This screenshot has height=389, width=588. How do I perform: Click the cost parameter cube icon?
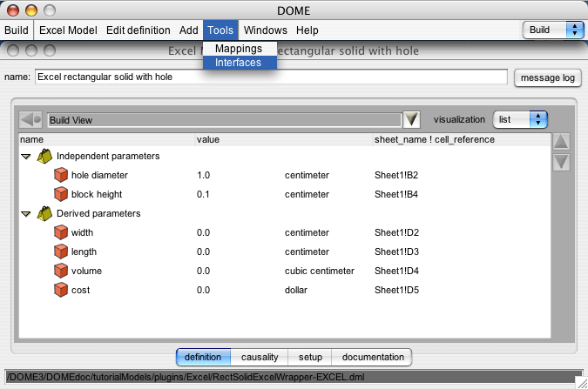61,289
